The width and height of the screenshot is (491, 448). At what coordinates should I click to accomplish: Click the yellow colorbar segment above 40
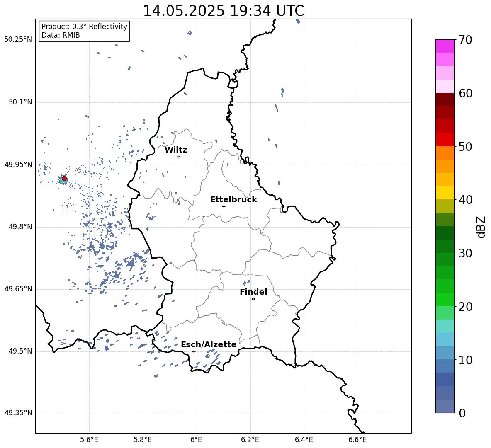click(x=445, y=193)
